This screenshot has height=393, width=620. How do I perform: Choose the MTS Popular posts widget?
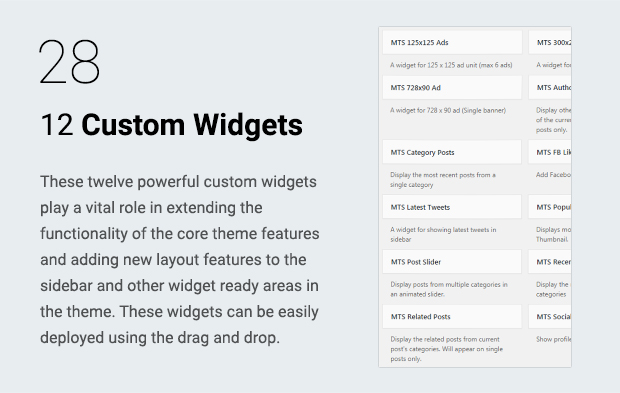pyautogui.click(x=550, y=207)
